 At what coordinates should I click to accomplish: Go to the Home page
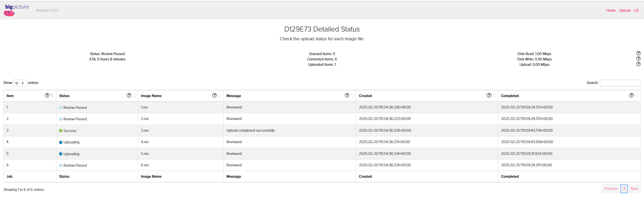[x=611, y=10]
